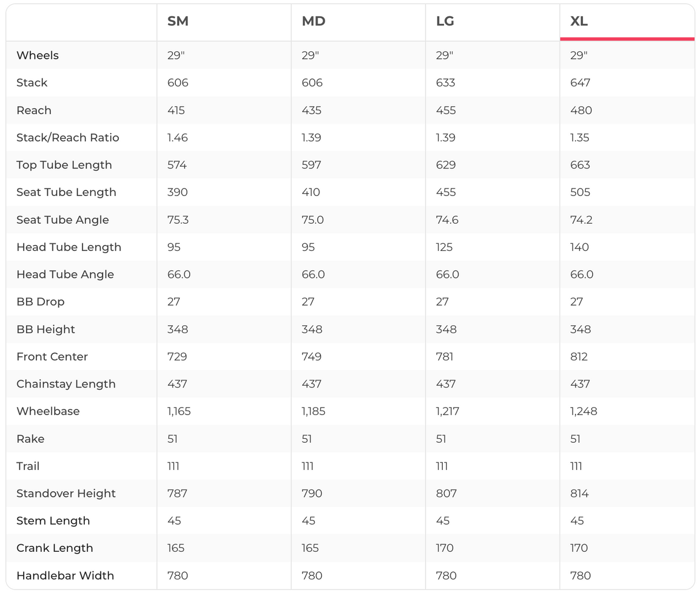Click the highlighted XL size header
Screen dimensions: 700x595
(579, 21)
